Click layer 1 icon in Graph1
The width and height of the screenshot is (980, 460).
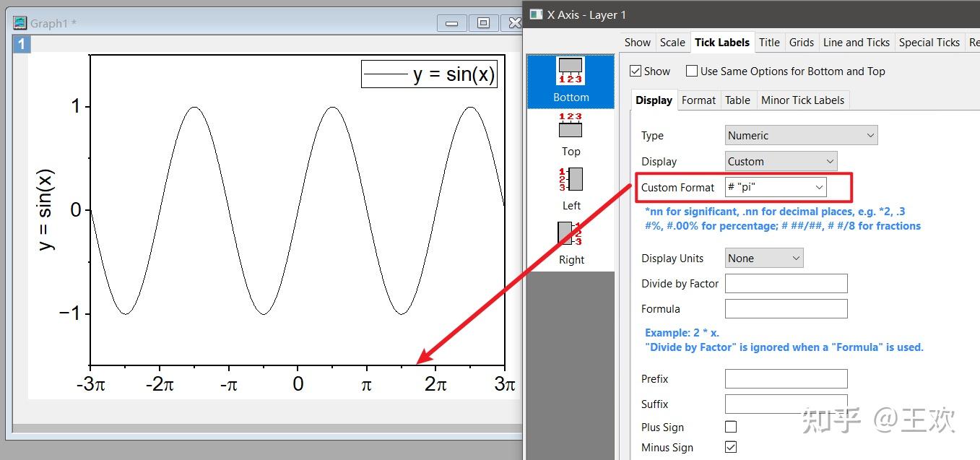pyautogui.click(x=22, y=44)
